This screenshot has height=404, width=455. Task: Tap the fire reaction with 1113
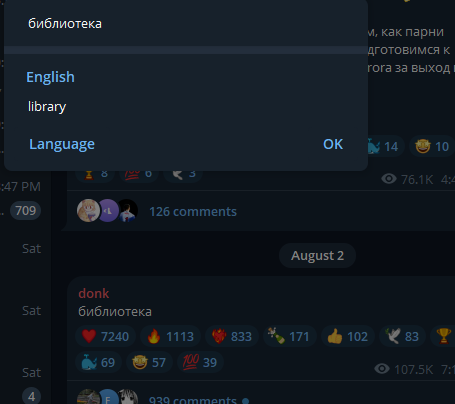click(170, 336)
